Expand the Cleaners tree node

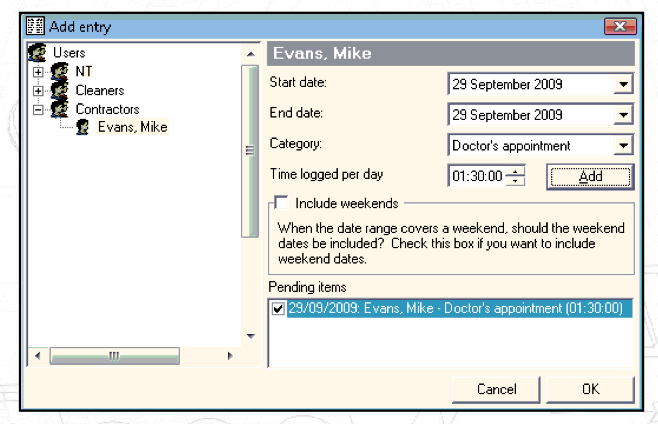pyautogui.click(x=38, y=91)
